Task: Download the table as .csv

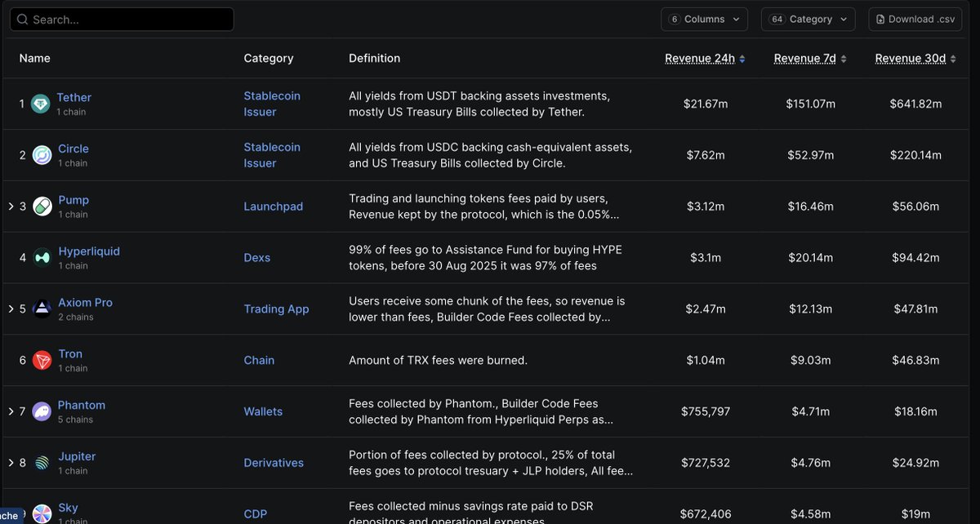Action: (x=915, y=20)
